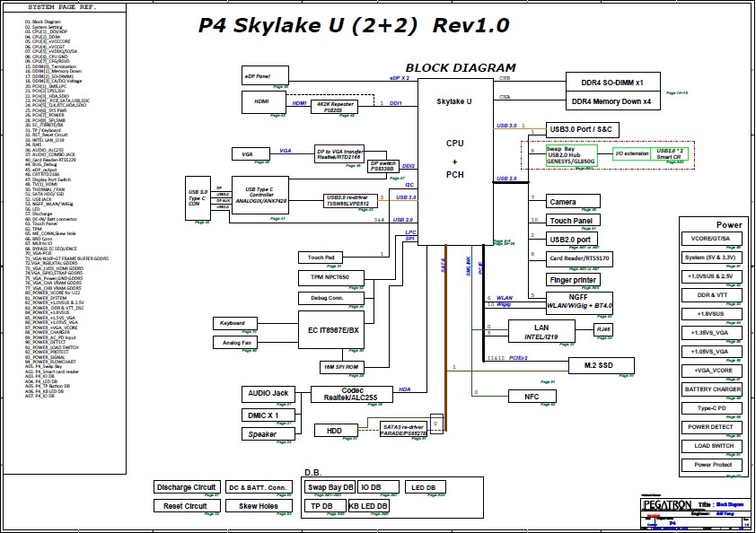
Task: Select the BATTERY CHARGER block
Action: (712, 389)
